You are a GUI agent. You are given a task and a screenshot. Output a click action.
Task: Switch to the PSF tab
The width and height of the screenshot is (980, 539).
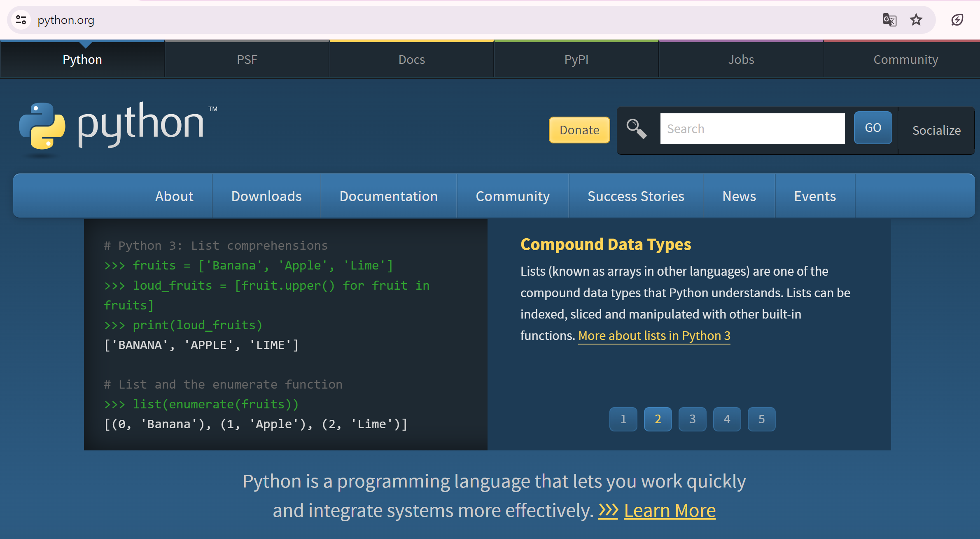pos(247,59)
